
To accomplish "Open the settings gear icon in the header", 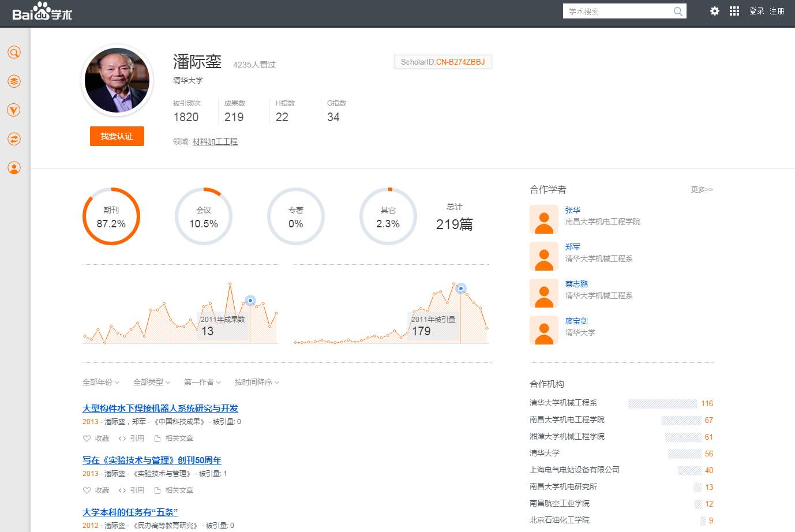I will [715, 11].
